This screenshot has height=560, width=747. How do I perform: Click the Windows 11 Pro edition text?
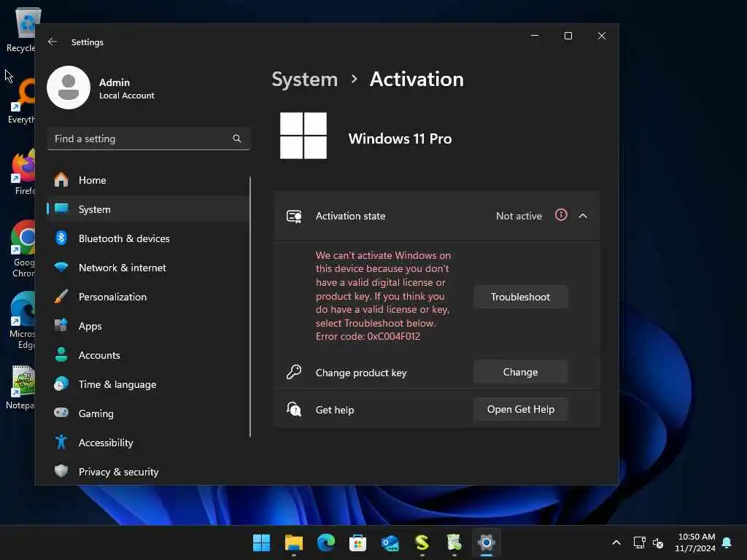pos(400,139)
